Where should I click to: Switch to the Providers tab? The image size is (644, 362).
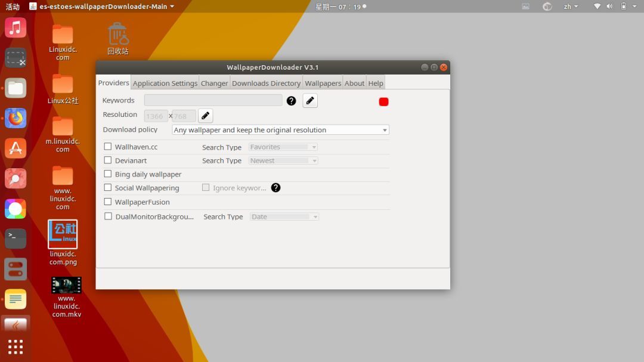(x=114, y=82)
